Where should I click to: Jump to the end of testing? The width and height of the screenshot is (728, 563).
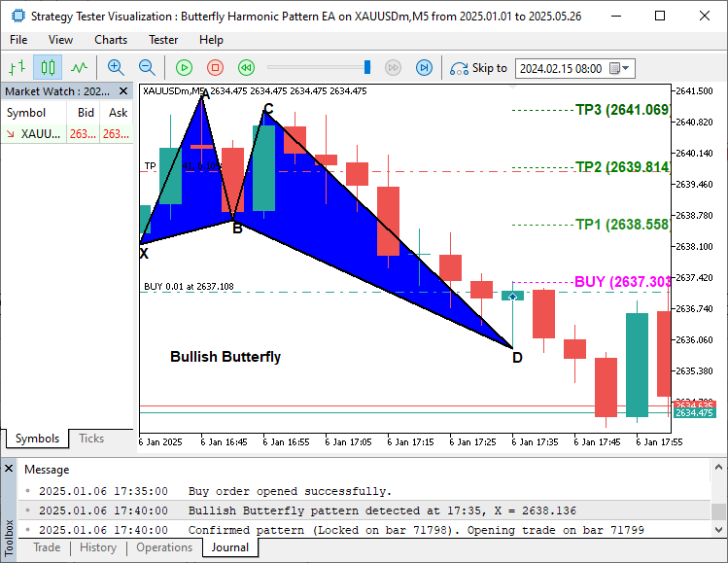pyautogui.click(x=424, y=67)
